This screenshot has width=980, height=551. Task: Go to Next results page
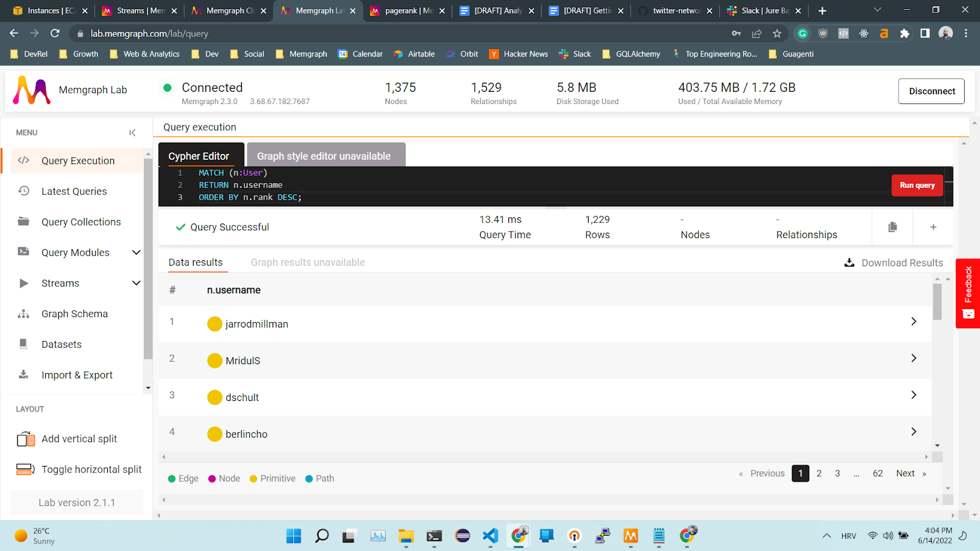coord(905,473)
